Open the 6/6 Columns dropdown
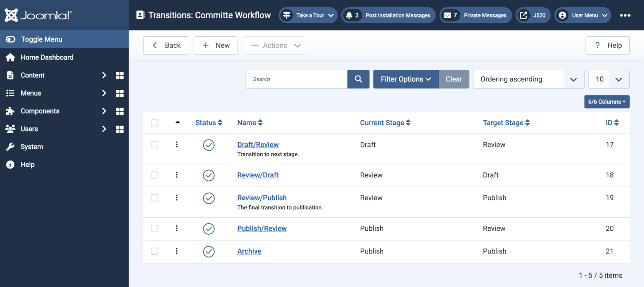This screenshot has width=644, height=287. pos(606,101)
